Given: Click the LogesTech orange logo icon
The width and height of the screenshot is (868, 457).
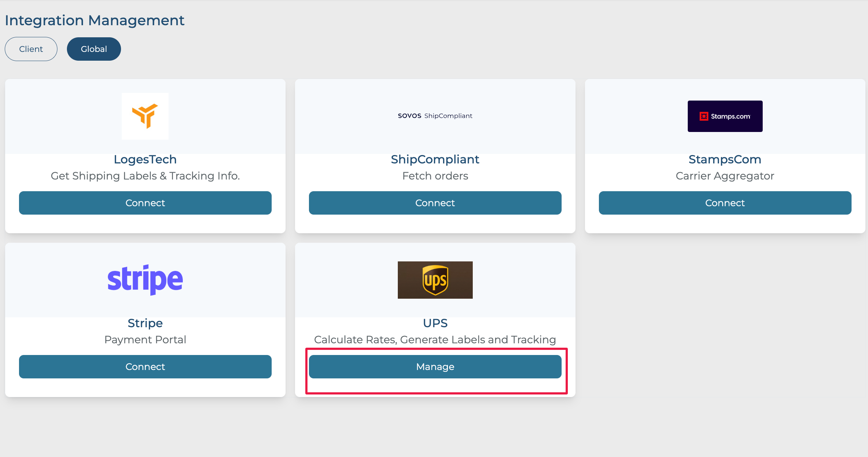Looking at the screenshot, I should pyautogui.click(x=145, y=116).
